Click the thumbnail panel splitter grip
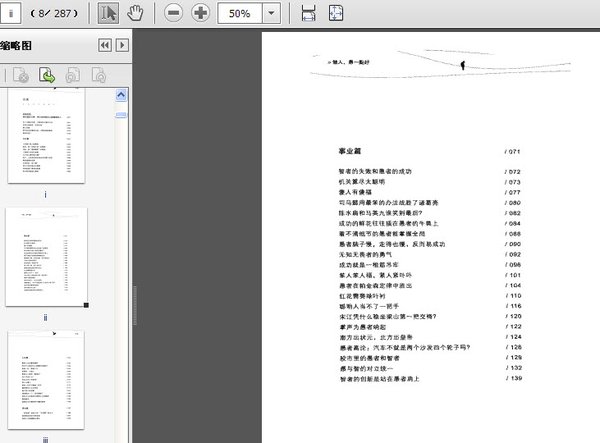The height and width of the screenshot is (443, 600). (135, 305)
